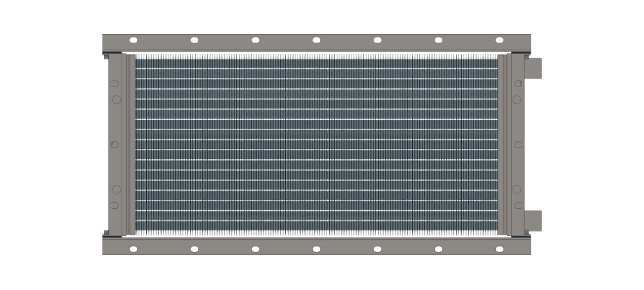644x290 pixels.
Task: Select the rightmost bolt hole on top flange
Action: pos(499,40)
